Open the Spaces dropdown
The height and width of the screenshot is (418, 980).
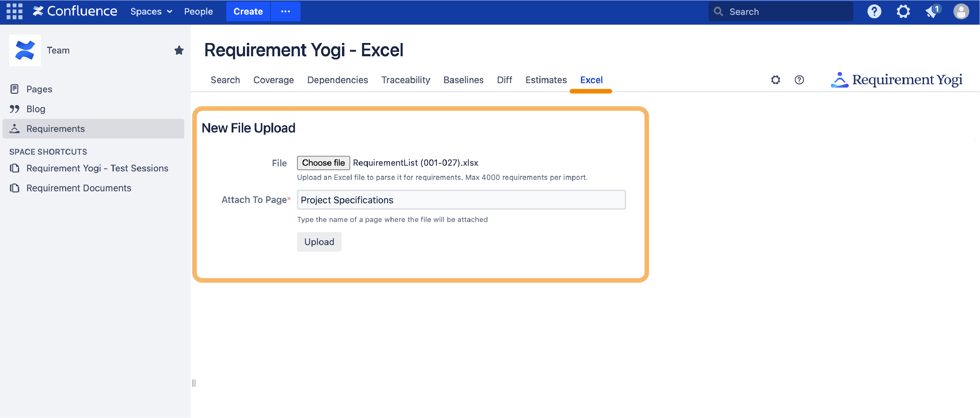click(151, 11)
